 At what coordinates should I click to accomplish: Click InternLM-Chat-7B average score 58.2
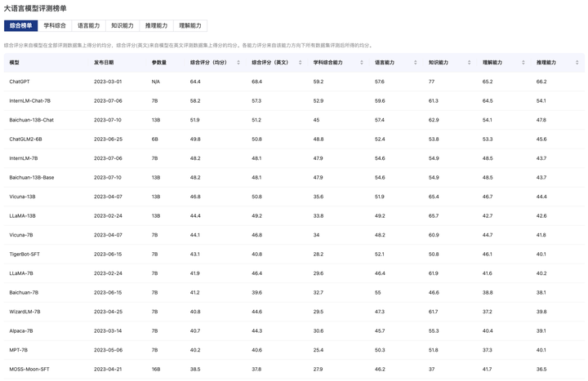pyautogui.click(x=195, y=101)
